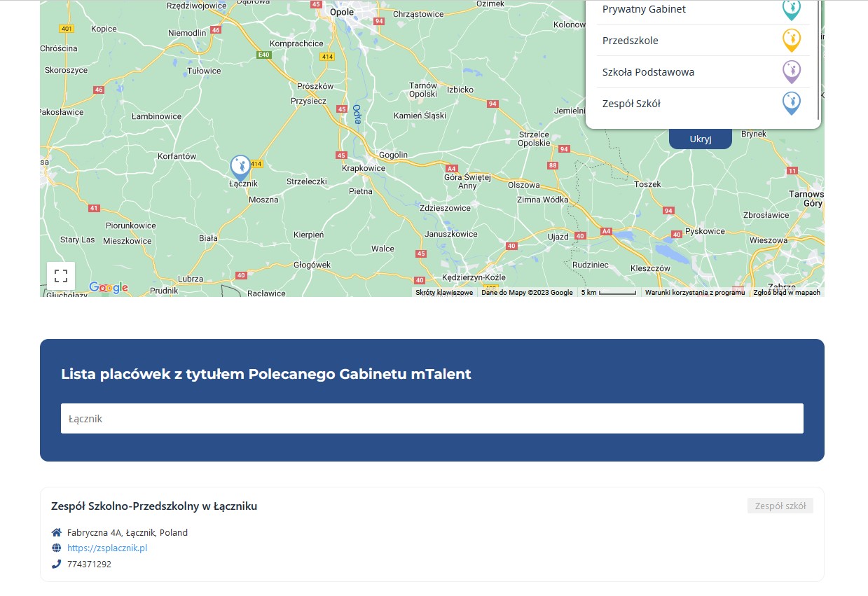
Task: Toggle fullscreen map view
Action: pos(61,276)
